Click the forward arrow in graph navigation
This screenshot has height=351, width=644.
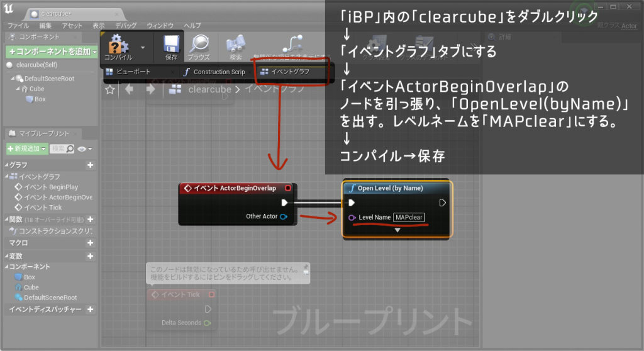click(x=150, y=90)
